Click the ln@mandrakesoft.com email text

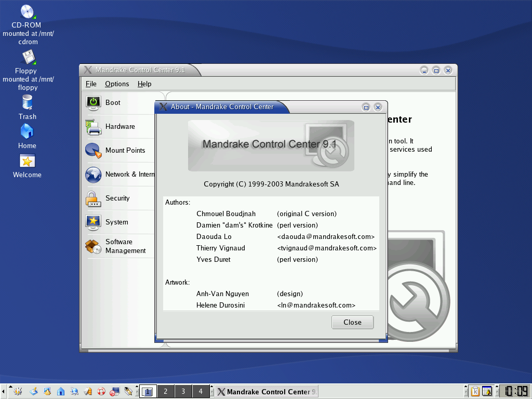(x=316, y=305)
